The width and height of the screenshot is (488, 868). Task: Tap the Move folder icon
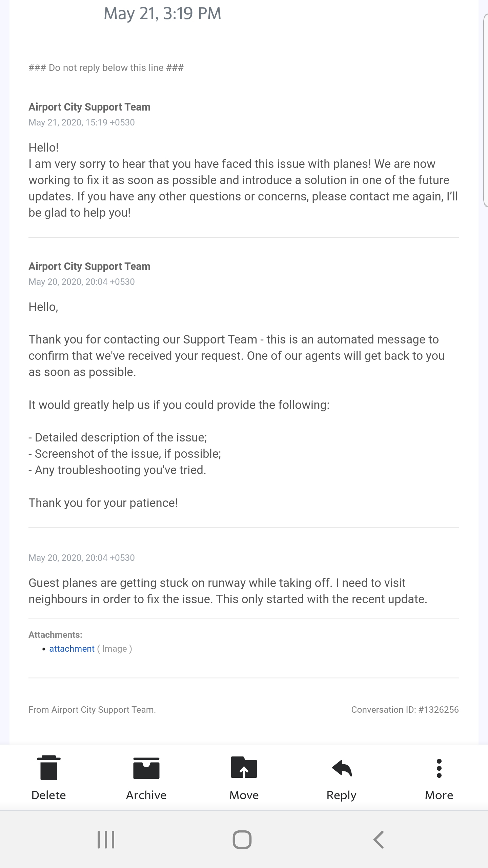coord(244,767)
